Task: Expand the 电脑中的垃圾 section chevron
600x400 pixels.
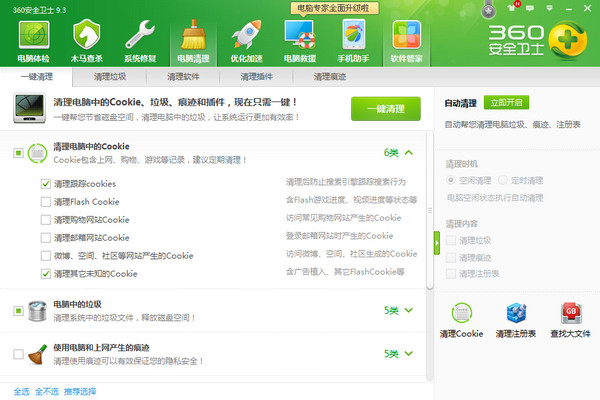Action: coord(408,310)
